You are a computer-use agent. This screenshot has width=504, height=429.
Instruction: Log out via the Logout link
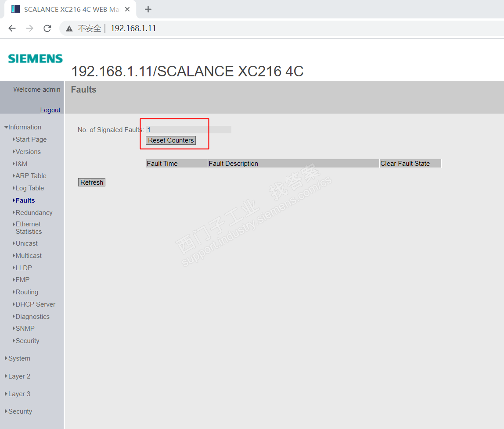click(x=50, y=110)
